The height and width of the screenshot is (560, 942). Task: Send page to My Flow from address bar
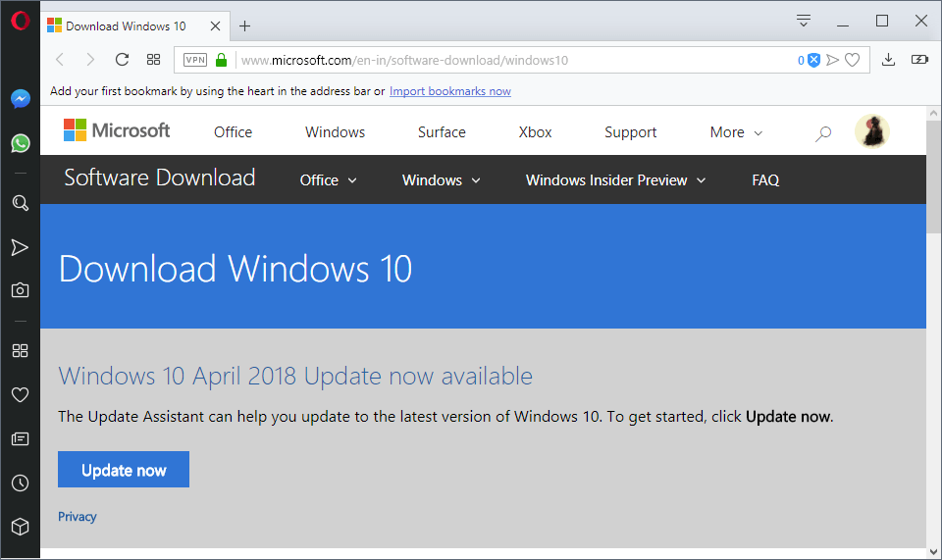pyautogui.click(x=832, y=60)
